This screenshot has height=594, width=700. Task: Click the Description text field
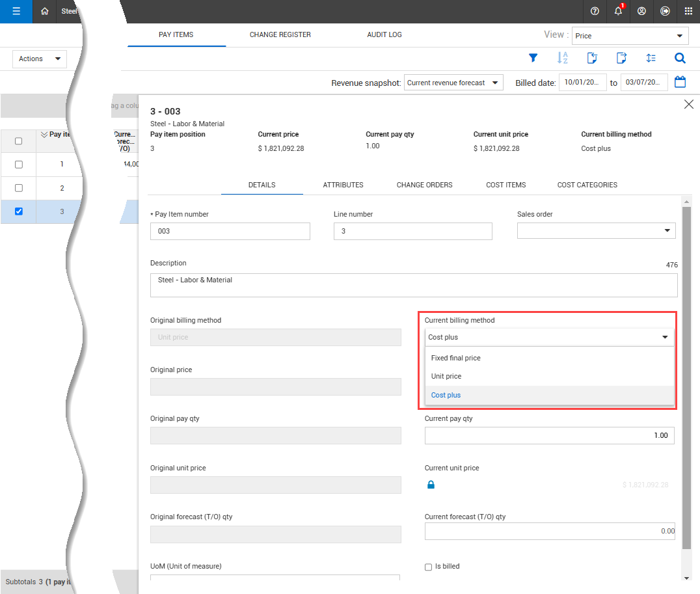(413, 285)
